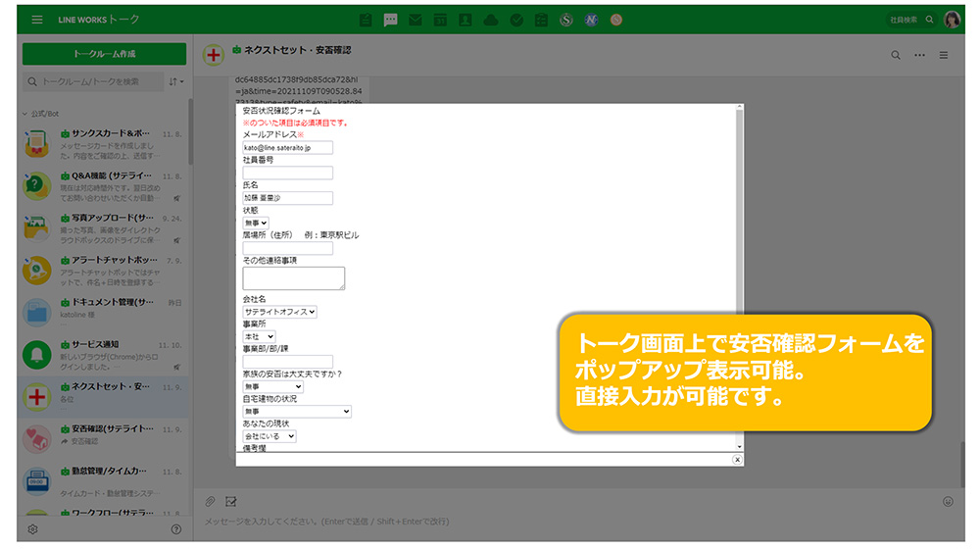This screenshot has height=549, width=980.
Task: Open the 自宅建物の状況 dropdown
Action: pos(297,412)
